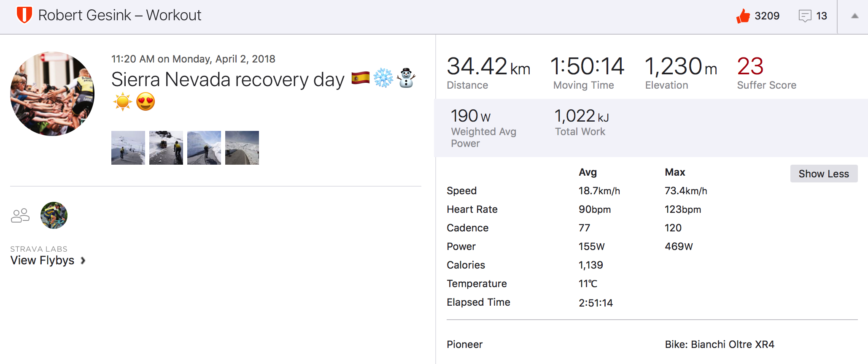868x364 pixels.
Task: Click the red Suffer Score value 23
Action: pos(750,66)
